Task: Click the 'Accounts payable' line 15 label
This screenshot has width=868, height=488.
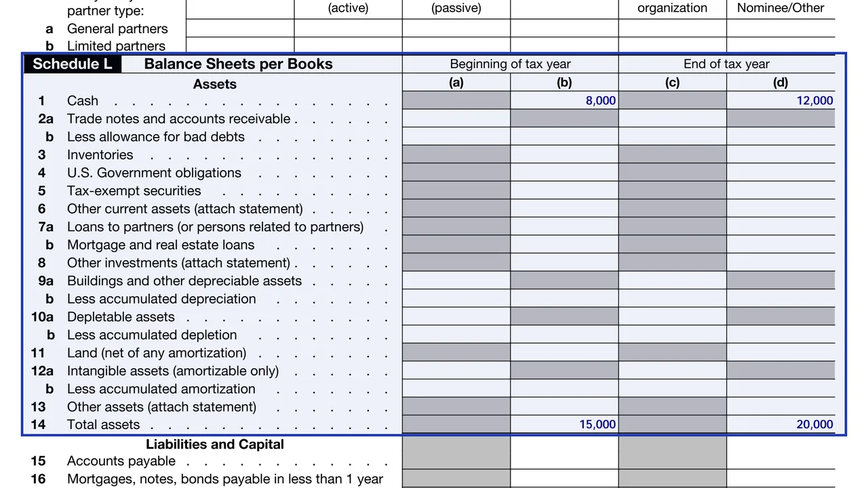Action: 121,461
